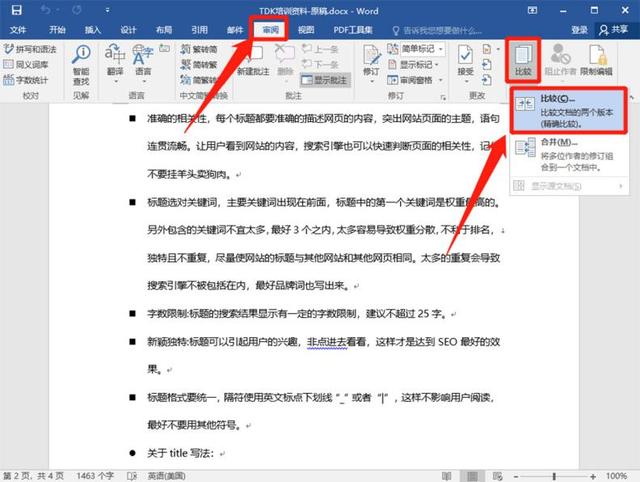Switch to the 布局 ribbon tab
This screenshot has width=640, height=482.
(164, 30)
